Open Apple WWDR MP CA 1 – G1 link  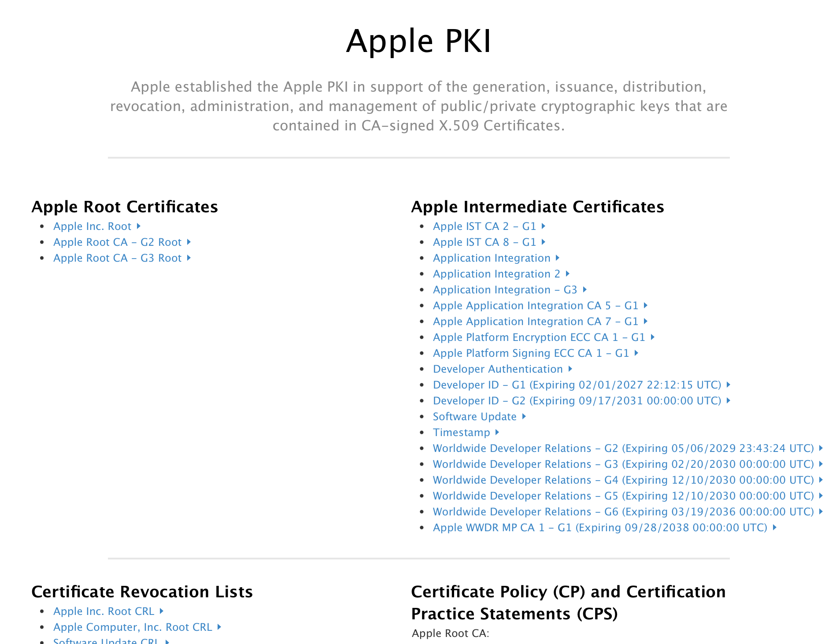[605, 528]
